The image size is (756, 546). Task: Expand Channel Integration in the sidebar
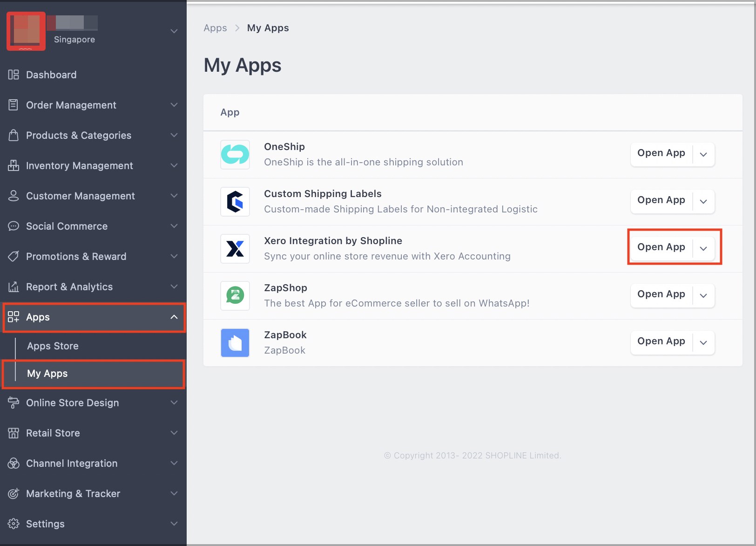[x=71, y=463]
